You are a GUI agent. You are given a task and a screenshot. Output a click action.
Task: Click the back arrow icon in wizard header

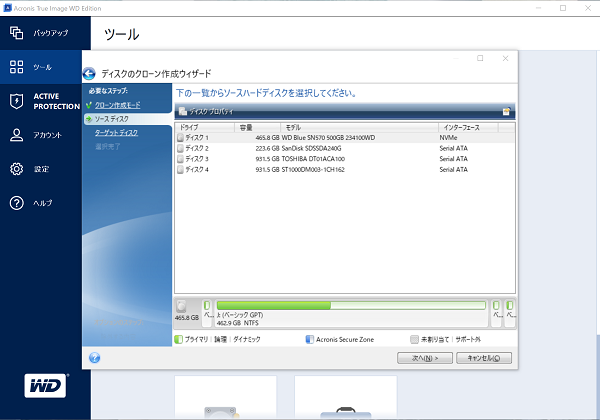(x=89, y=73)
